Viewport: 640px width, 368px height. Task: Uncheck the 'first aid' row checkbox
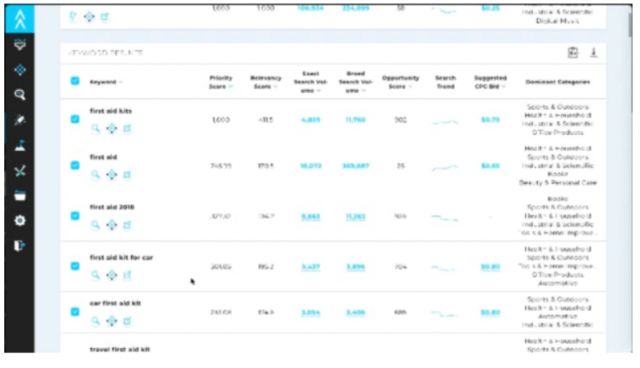75,165
